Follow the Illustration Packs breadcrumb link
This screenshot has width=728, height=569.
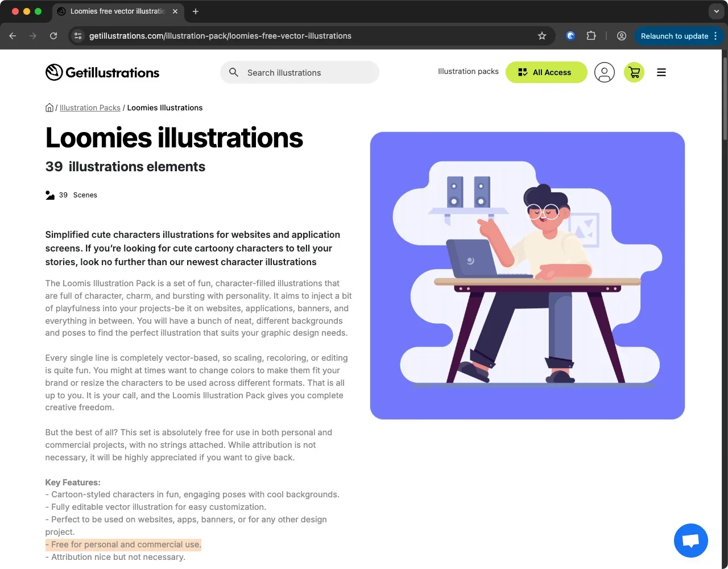click(90, 108)
